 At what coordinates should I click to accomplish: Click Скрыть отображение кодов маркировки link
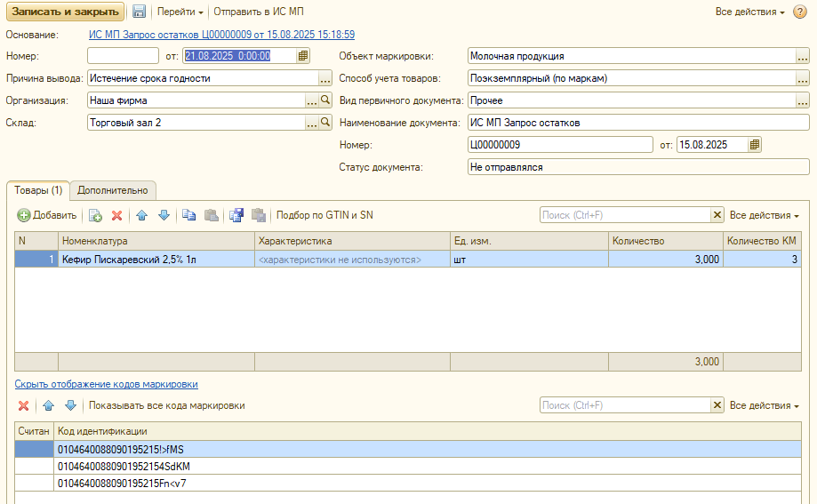(106, 384)
